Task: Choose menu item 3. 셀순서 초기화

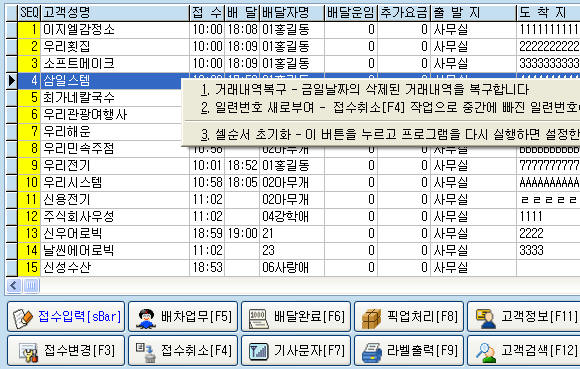Action: point(382,135)
